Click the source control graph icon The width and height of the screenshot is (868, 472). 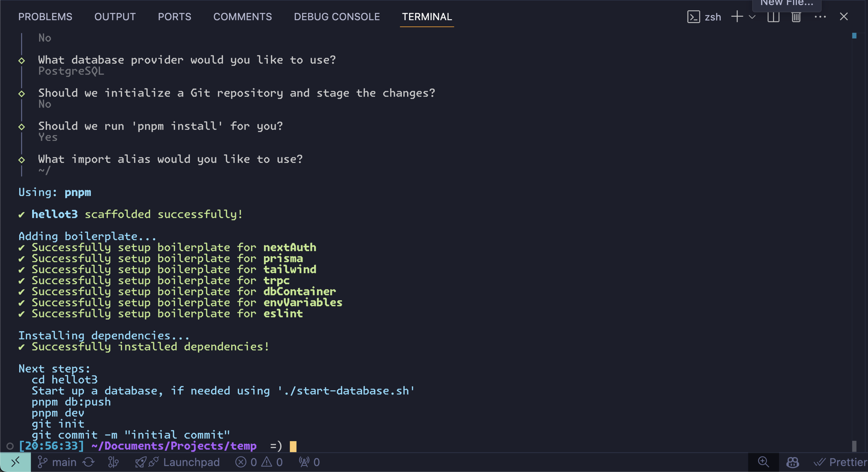[113, 462]
